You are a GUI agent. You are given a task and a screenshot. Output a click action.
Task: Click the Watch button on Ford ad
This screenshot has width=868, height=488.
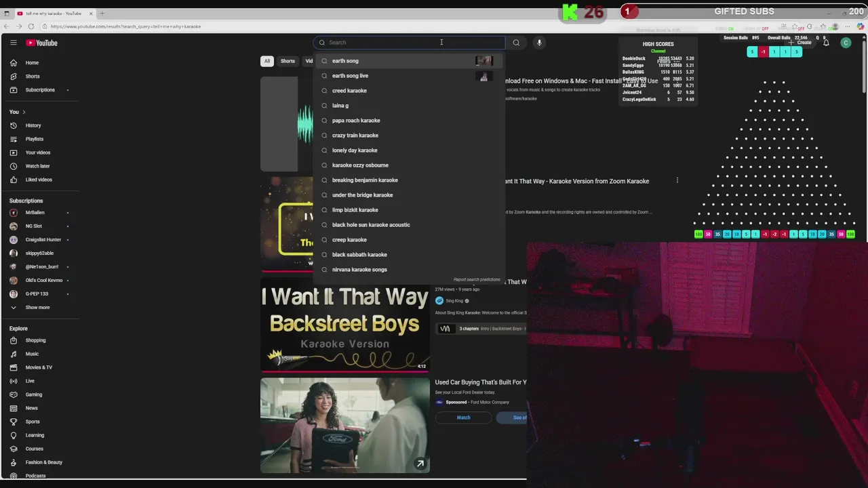(463, 418)
